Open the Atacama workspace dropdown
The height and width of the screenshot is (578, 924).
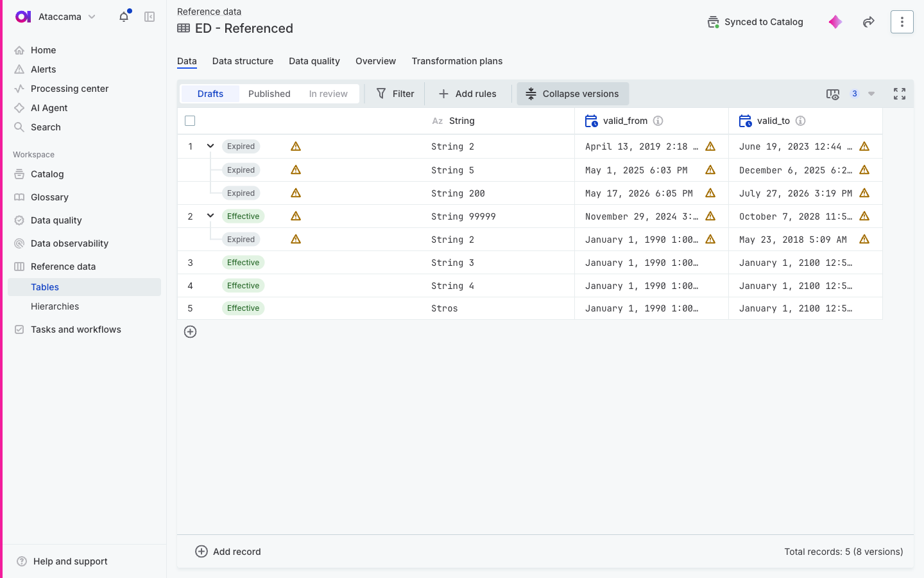pyautogui.click(x=92, y=17)
